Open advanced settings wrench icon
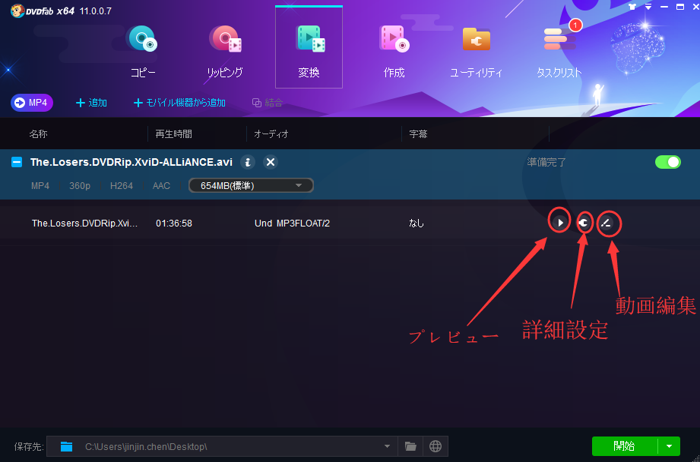The image size is (700, 462). [x=583, y=222]
